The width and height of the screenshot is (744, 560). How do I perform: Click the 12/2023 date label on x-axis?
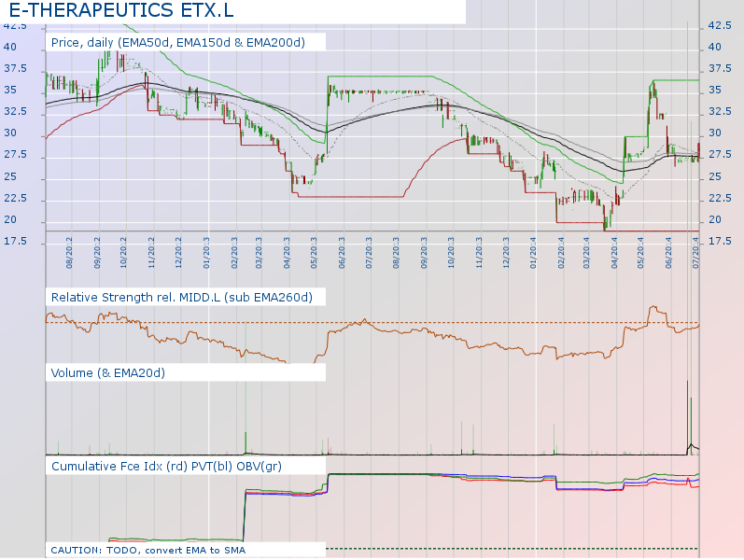pyautogui.click(x=506, y=253)
